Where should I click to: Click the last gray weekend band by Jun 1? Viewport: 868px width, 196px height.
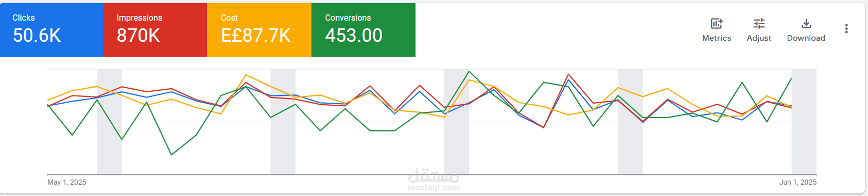(804, 122)
